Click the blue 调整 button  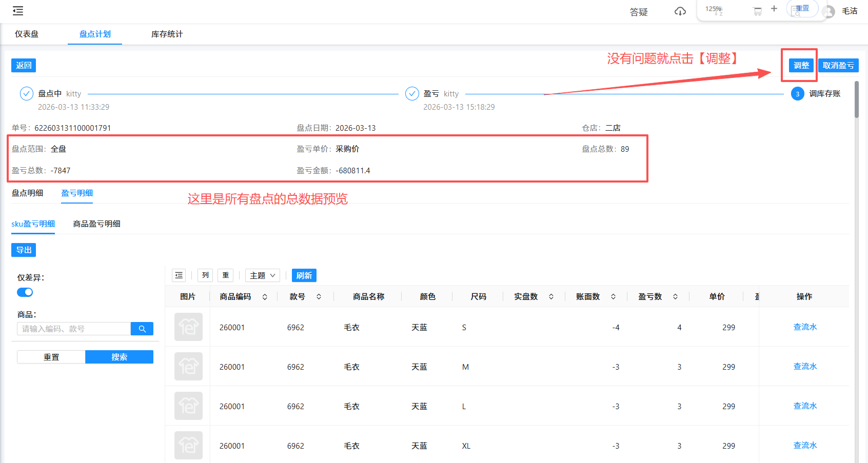tap(801, 66)
